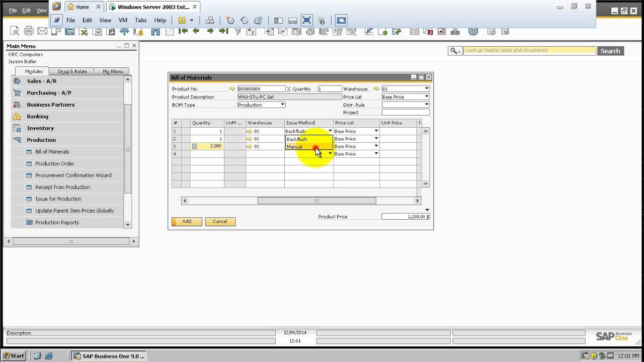Open row 1 Issue Method dropdown
Image resolution: width=644 pixels, height=362 pixels.
pos(330,131)
